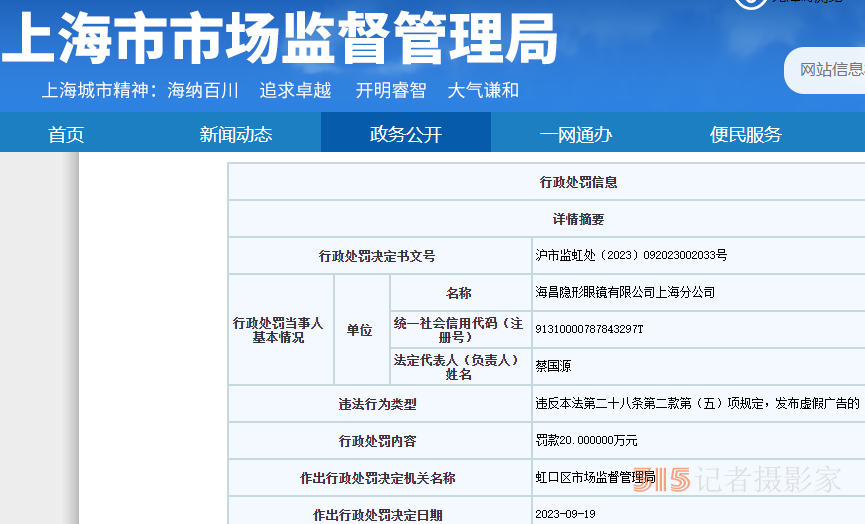Click the 违法行为类型 label cell
Viewport: 865px width, 524px height.
click(380, 404)
